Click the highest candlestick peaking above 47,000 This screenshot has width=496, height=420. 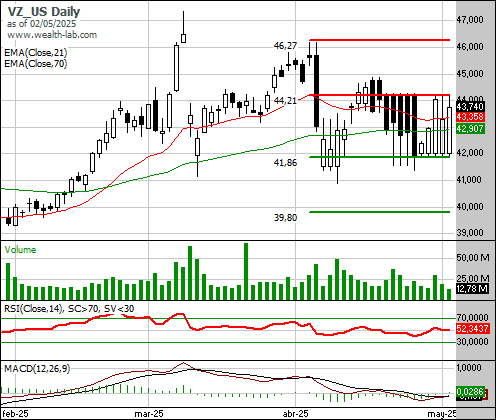(x=183, y=27)
